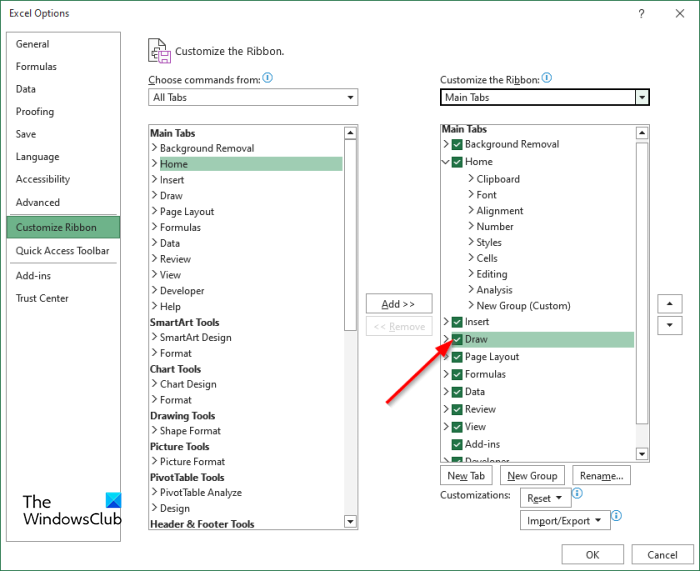Select Developer in the left command list

pyautogui.click(x=182, y=291)
